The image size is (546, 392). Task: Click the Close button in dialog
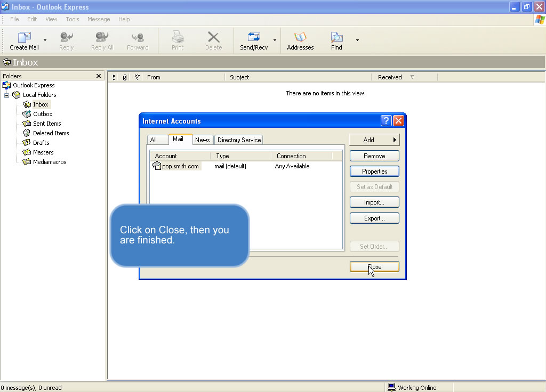[x=374, y=267]
